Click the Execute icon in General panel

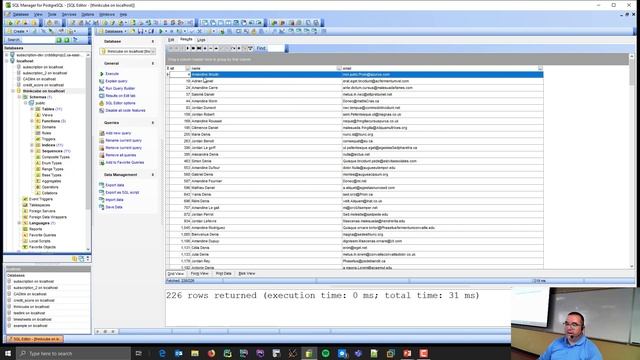click(x=102, y=74)
